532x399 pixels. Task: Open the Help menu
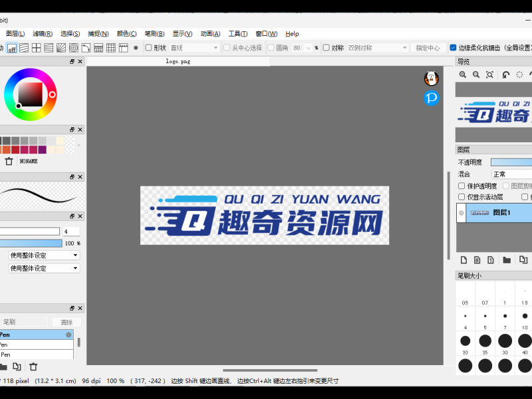(292, 34)
